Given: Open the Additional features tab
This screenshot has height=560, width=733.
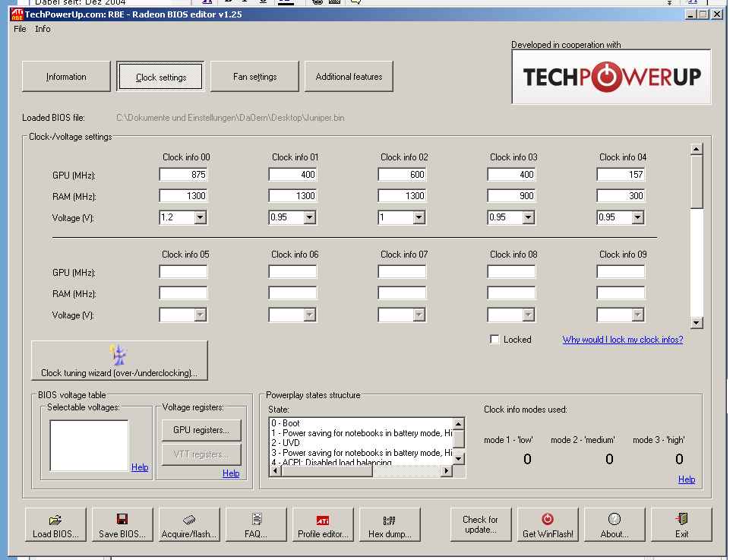Looking at the screenshot, I should pos(349,76).
